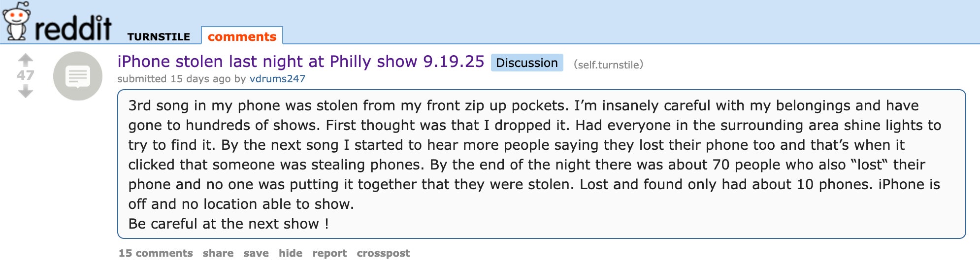
Task: Click the Discussion flair tag
Action: point(526,63)
